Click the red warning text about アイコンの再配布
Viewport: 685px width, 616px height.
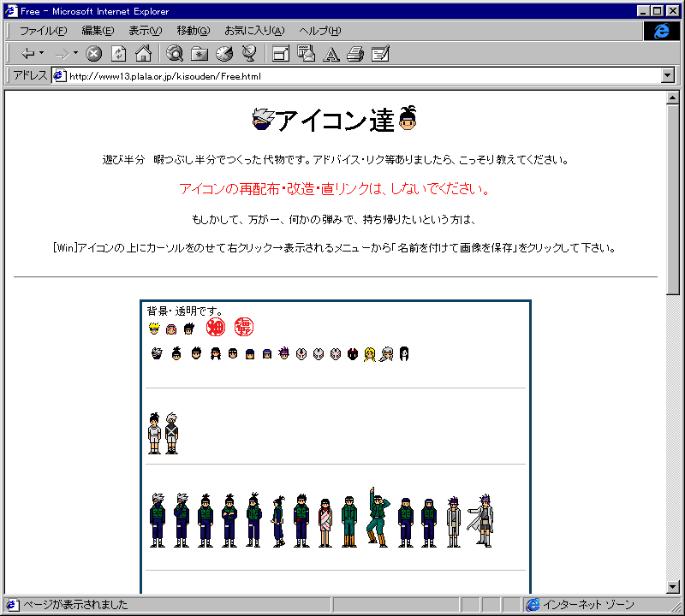335,188
